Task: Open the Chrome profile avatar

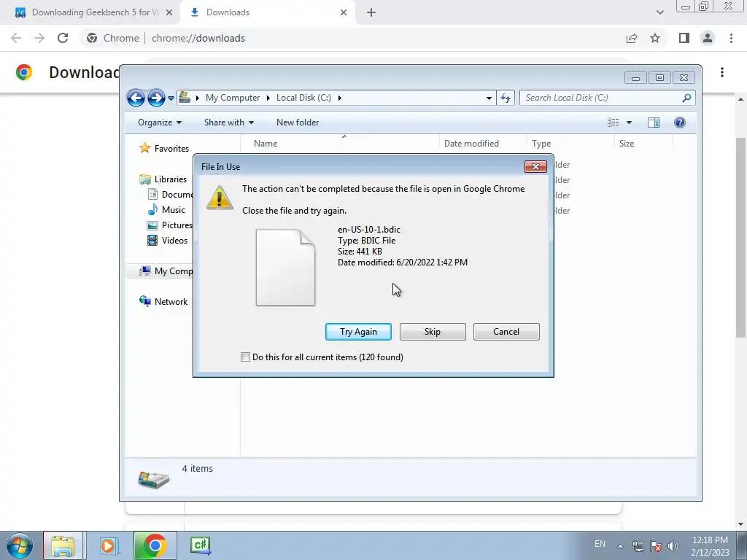Action: [708, 38]
